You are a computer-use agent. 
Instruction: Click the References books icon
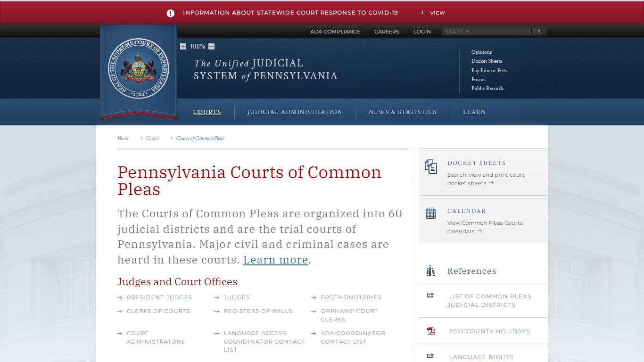[x=430, y=271]
